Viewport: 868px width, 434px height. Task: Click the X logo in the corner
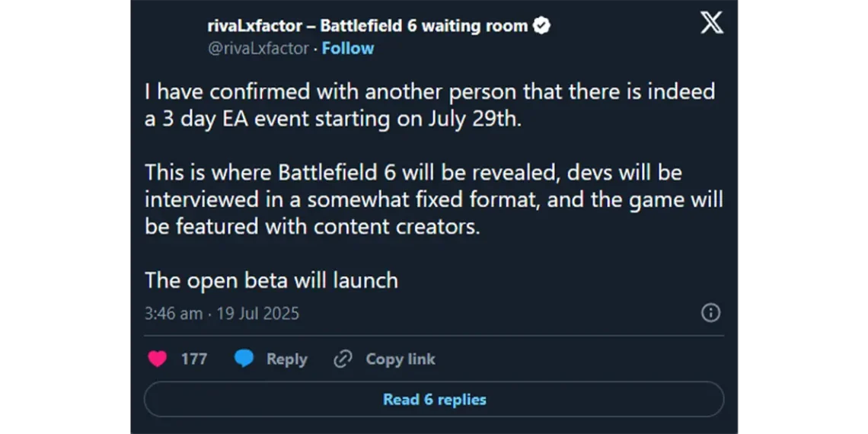point(711,24)
